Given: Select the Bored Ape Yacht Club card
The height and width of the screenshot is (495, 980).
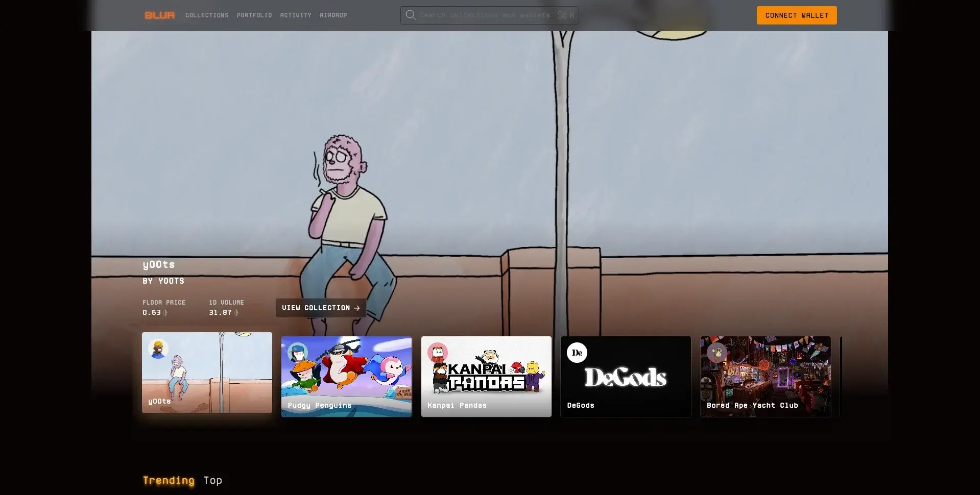Looking at the screenshot, I should pyautogui.click(x=766, y=377).
